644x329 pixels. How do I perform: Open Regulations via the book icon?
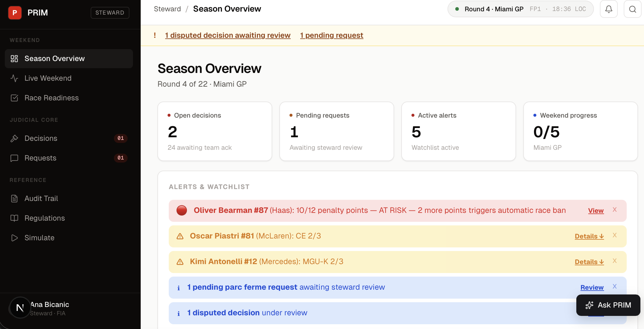pyautogui.click(x=14, y=218)
